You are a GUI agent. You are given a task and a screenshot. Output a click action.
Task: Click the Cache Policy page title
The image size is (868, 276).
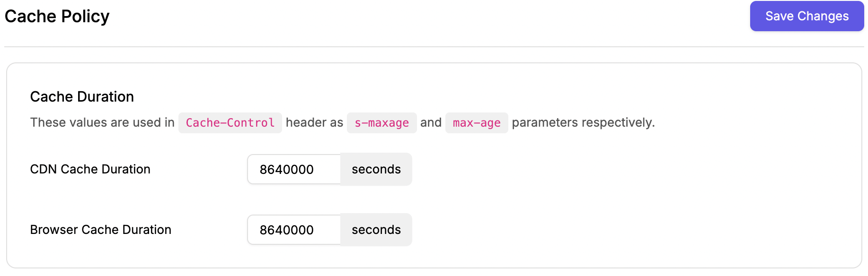[x=57, y=16]
